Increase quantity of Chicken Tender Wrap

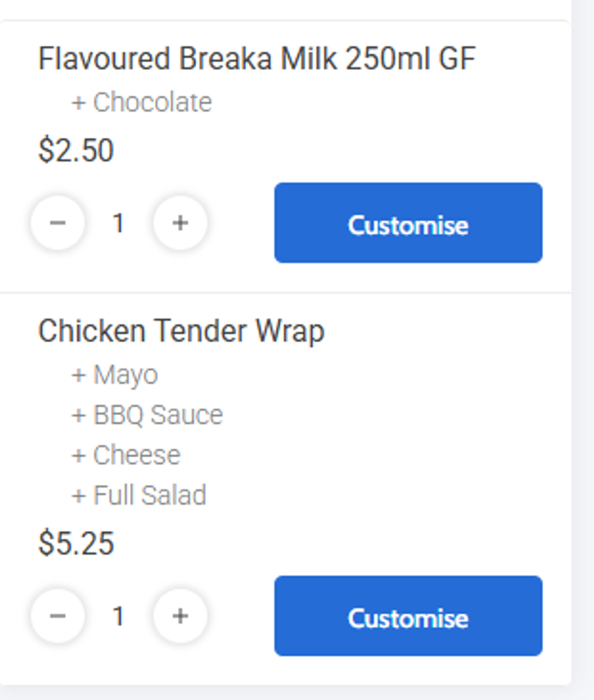click(x=180, y=616)
